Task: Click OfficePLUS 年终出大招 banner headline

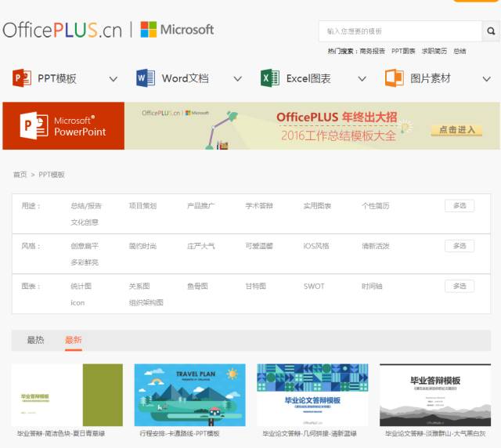Action: coord(337,117)
